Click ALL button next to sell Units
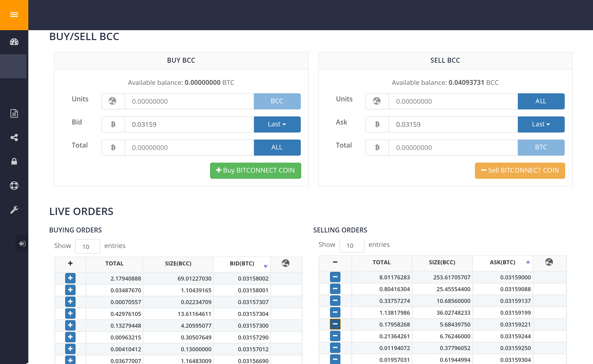Screen dimensions: 593x364 [x=541, y=101]
